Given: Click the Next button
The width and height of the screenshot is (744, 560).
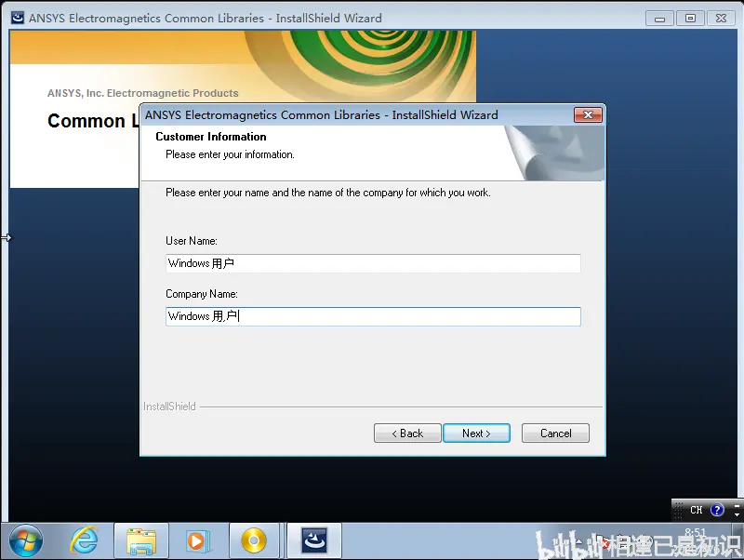Looking at the screenshot, I should click(476, 433).
